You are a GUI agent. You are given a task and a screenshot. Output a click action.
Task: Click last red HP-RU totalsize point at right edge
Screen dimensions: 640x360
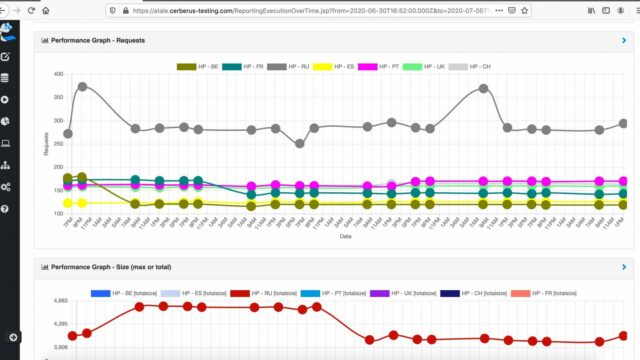coord(623,336)
